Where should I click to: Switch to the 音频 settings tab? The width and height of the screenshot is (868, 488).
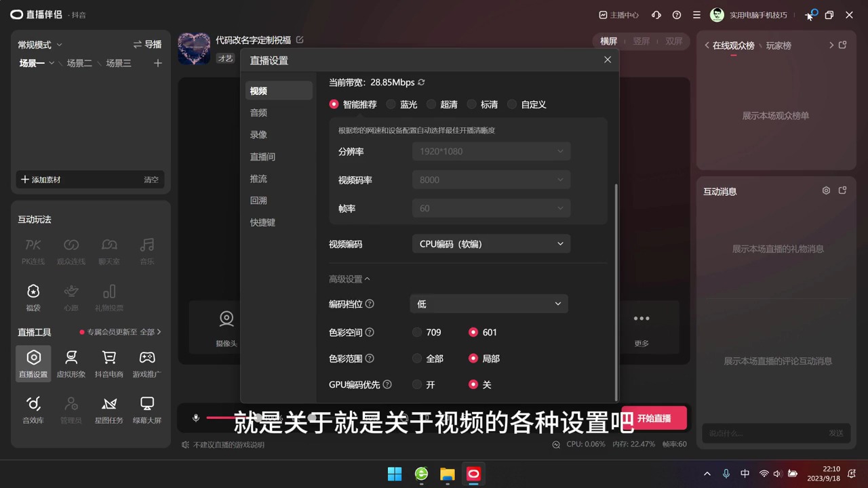click(279, 113)
